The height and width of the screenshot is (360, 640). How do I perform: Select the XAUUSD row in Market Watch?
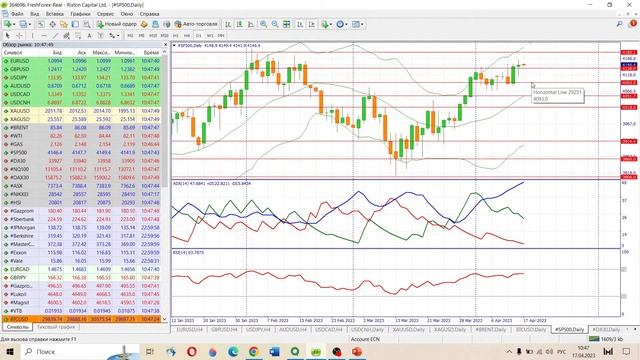82,111
